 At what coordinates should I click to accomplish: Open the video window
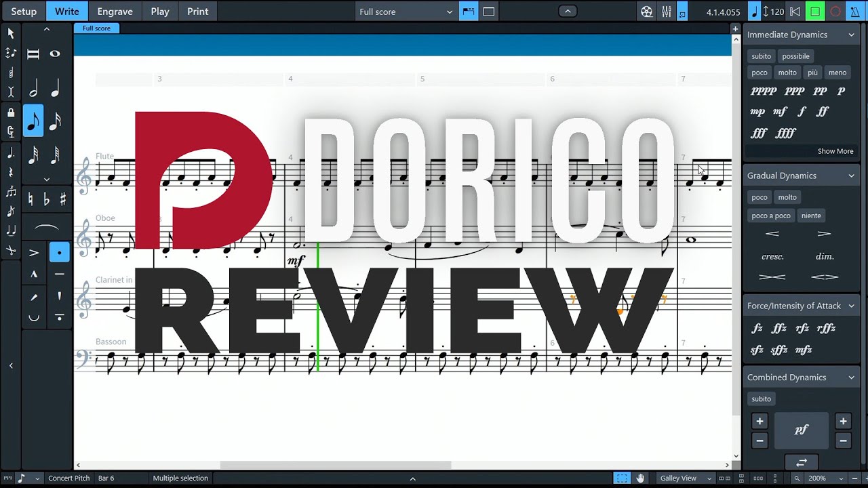(647, 12)
